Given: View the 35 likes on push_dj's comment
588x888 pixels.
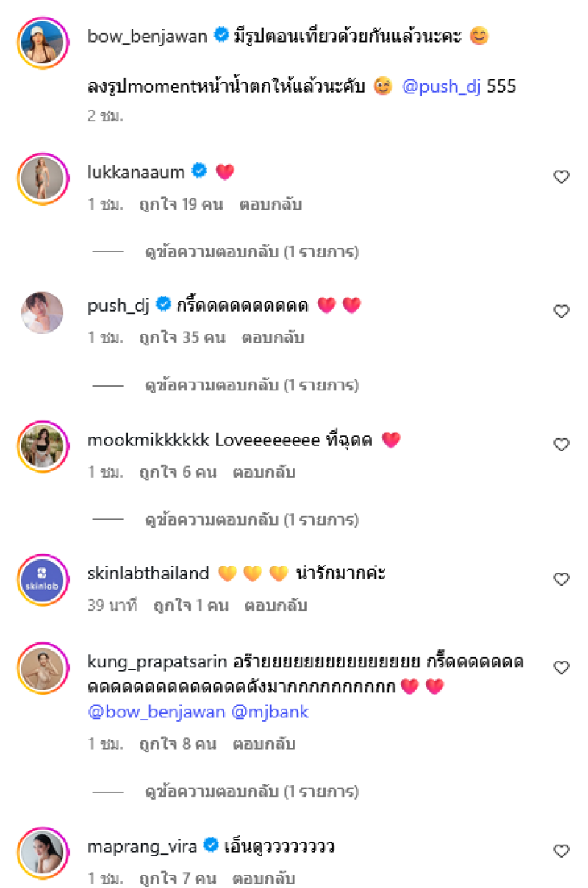Looking at the screenshot, I should pos(181,338).
